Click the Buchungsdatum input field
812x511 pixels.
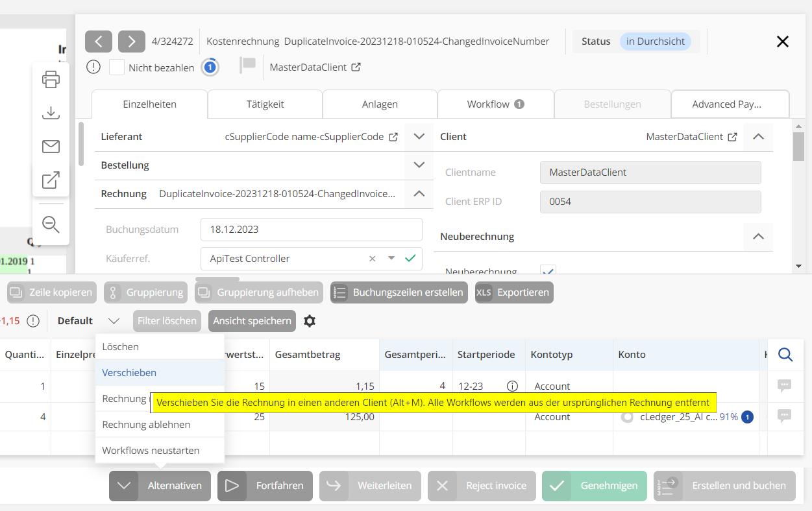[311, 230]
